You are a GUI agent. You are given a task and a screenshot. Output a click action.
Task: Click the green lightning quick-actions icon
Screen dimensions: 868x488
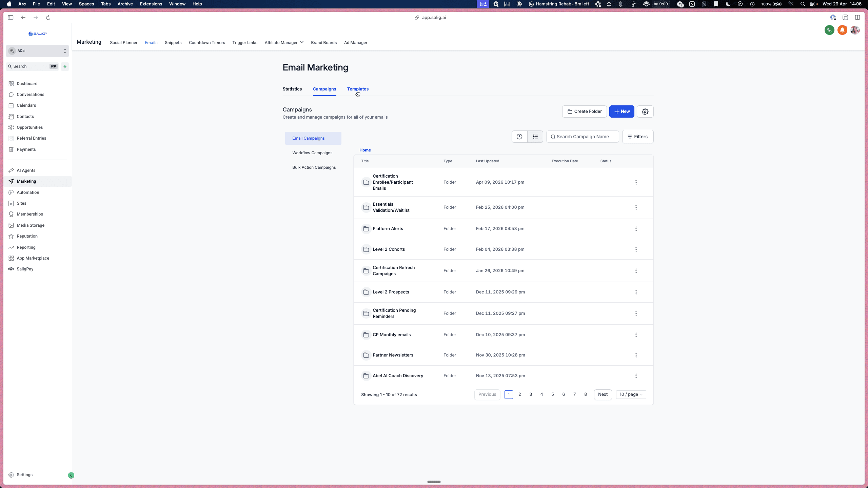[x=65, y=66]
